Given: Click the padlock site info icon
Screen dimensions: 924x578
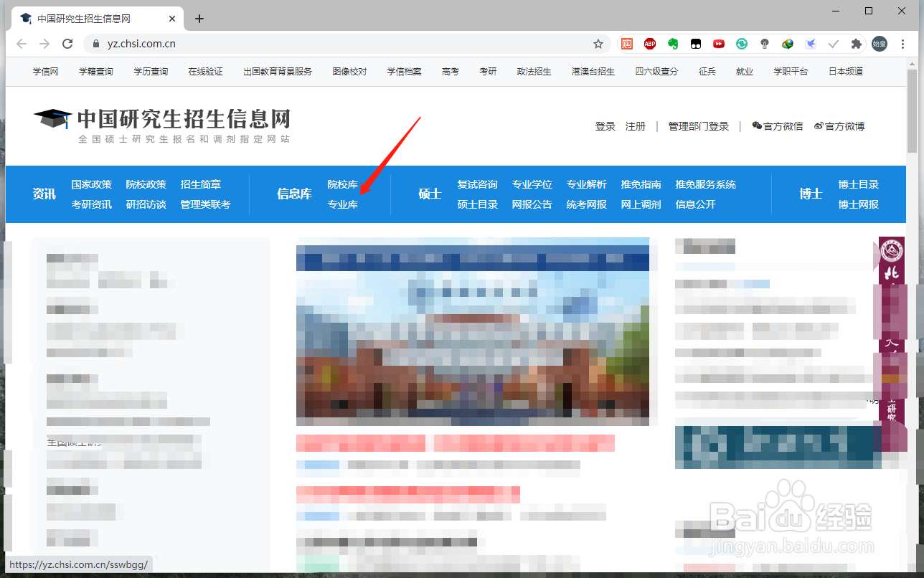Looking at the screenshot, I should [97, 44].
